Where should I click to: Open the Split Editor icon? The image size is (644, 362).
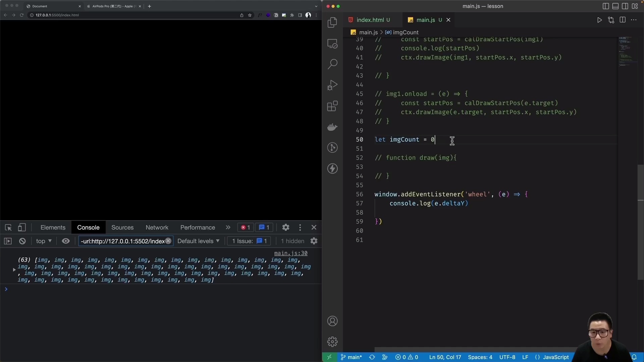click(x=623, y=20)
